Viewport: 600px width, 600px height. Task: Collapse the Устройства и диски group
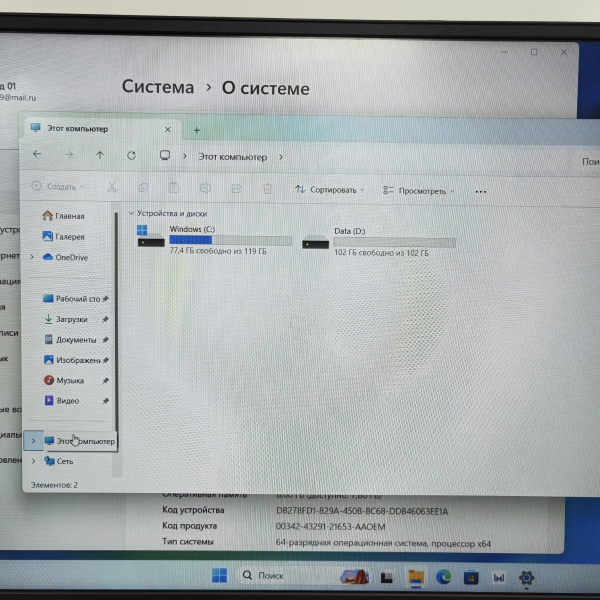[x=131, y=213]
